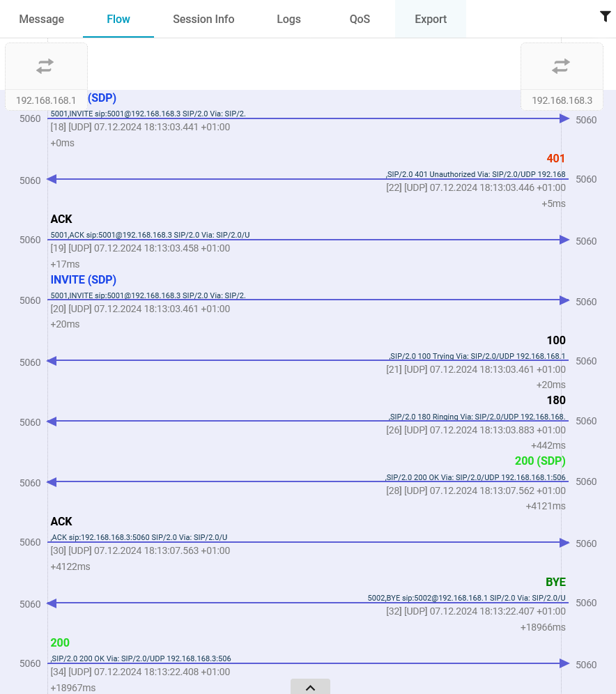Click swap icon above host 192.168.168.1
This screenshot has width=616, height=694.
tap(45, 66)
